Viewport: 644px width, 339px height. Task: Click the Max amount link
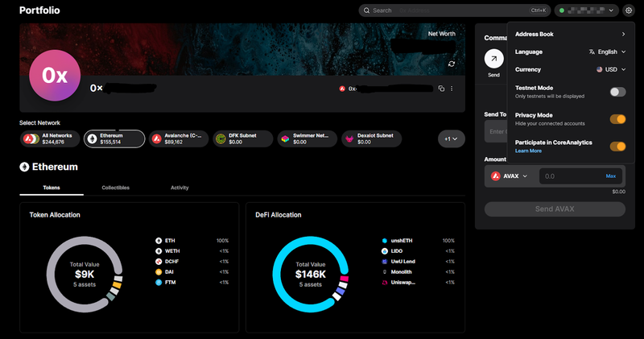click(x=611, y=176)
